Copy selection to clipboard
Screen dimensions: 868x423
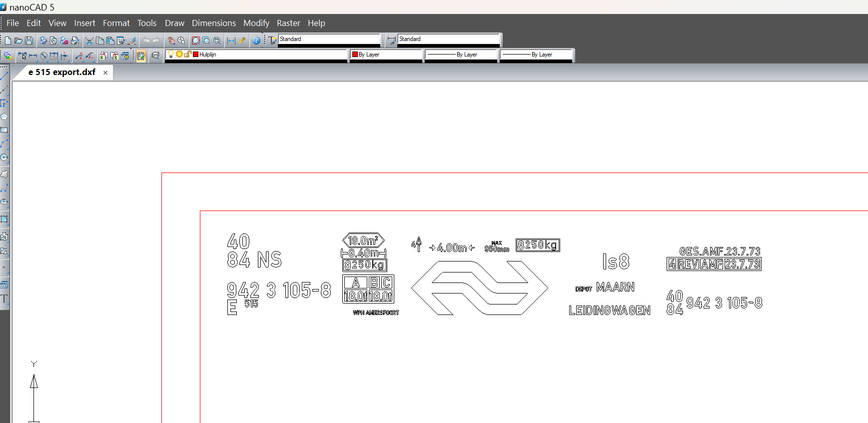tap(100, 40)
